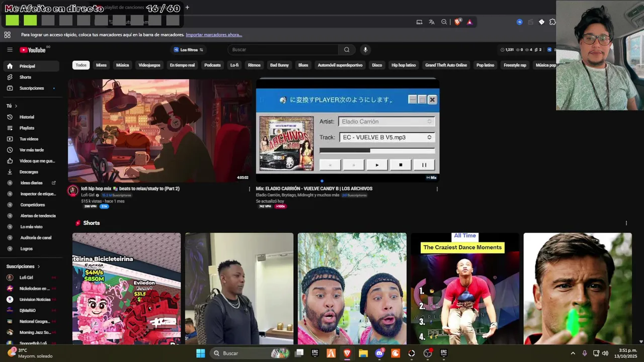
Task: Open the lofi hip hop mix thumbnail
Action: [x=160, y=131]
